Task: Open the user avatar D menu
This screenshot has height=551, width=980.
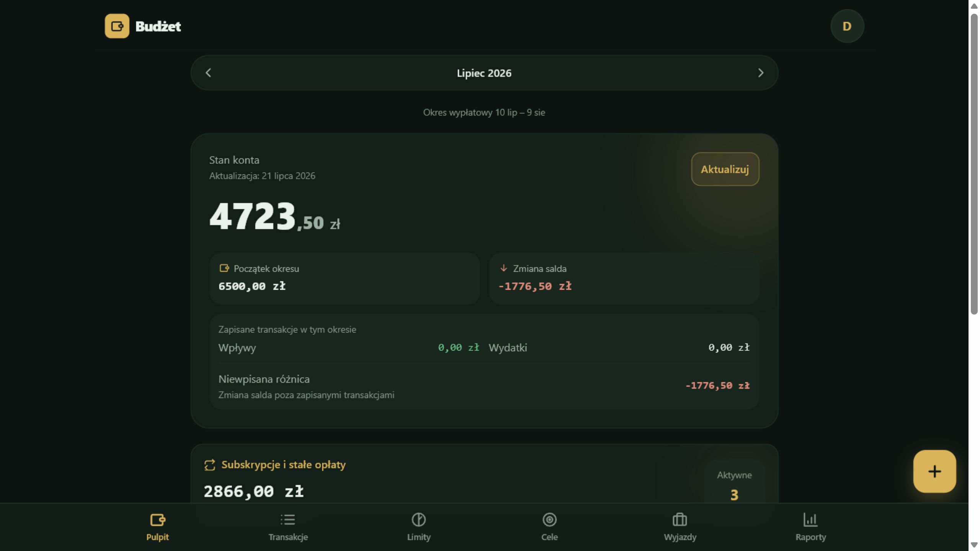Action: 847,26
